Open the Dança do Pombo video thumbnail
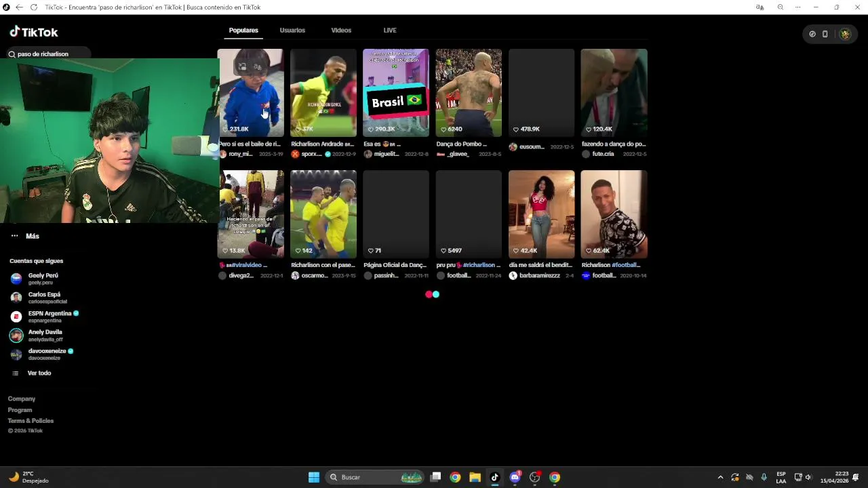Screen dimensions: 868x488 coord(469,92)
